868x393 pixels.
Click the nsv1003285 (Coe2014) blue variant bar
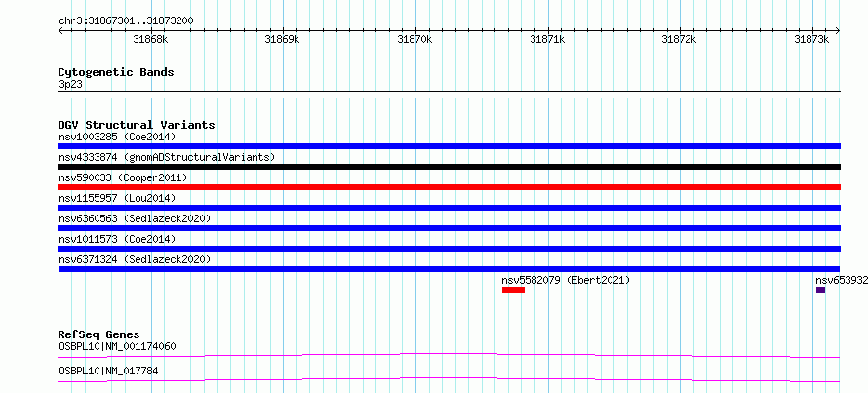[x=449, y=146]
